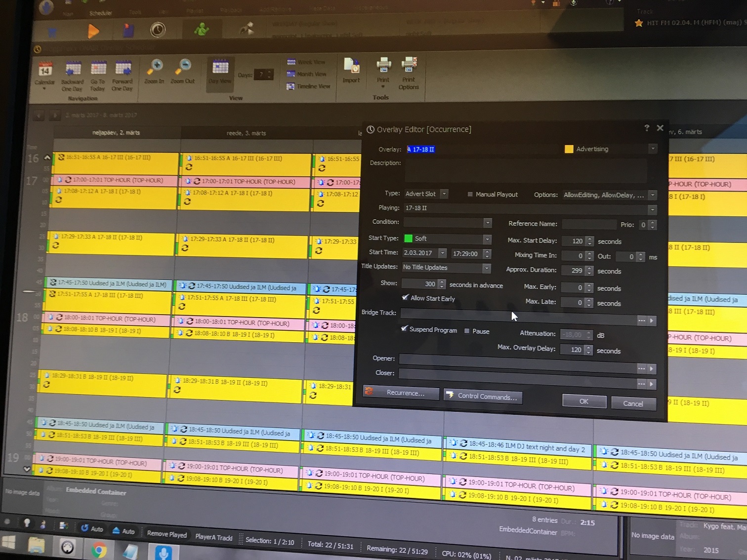Open the Calendar navigation icon
747x560 pixels.
[x=45, y=70]
